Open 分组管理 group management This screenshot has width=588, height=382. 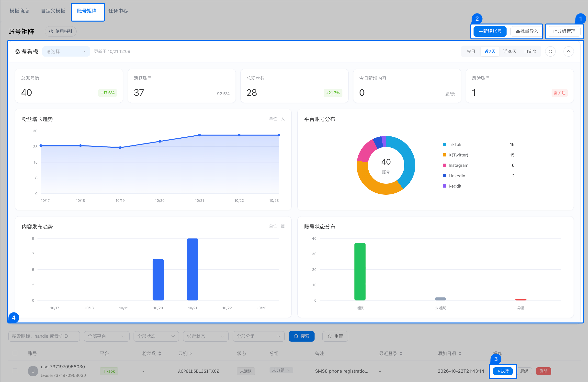(x=564, y=31)
